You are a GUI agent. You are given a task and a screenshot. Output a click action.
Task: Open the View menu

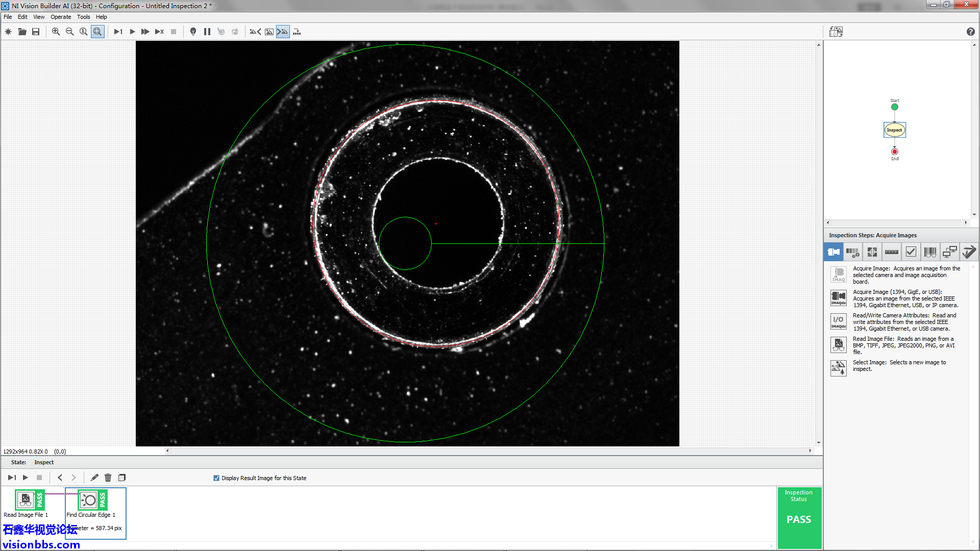pyautogui.click(x=39, y=17)
